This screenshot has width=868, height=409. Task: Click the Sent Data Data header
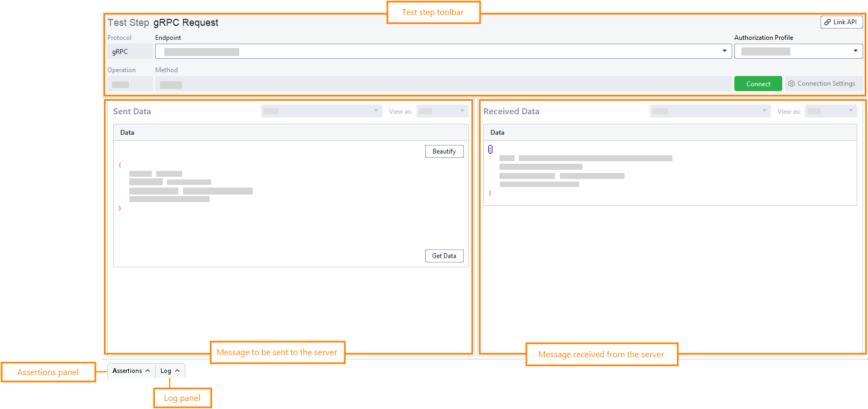coord(291,133)
